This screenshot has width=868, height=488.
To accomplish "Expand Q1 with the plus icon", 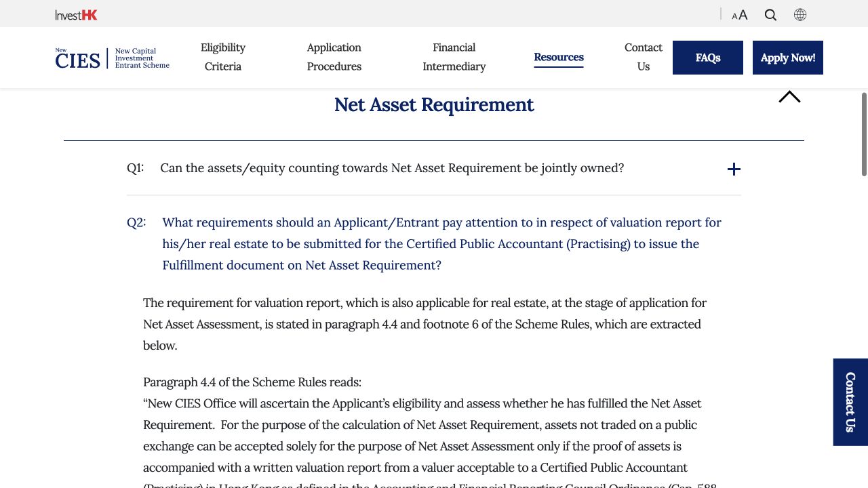I will point(734,169).
